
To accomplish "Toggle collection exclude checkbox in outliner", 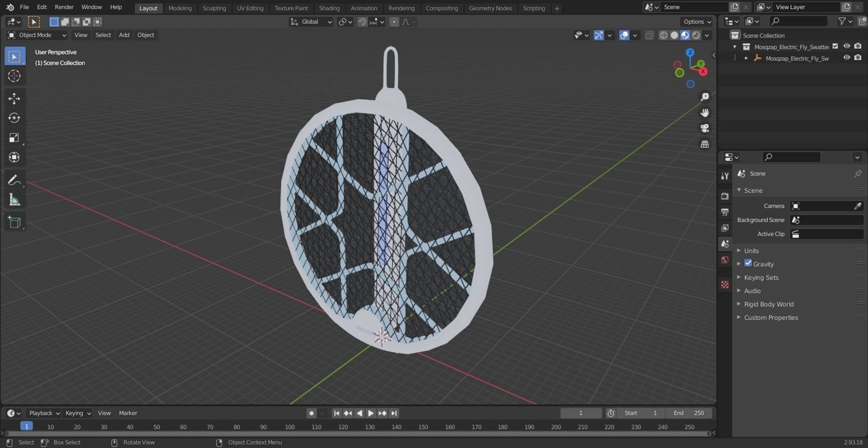I will click(x=835, y=46).
